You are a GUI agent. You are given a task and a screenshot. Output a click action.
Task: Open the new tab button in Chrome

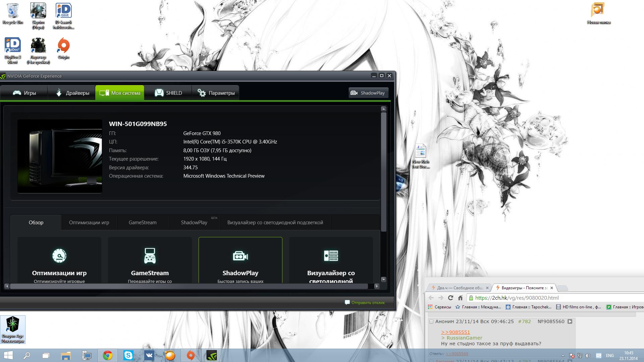[563, 288]
